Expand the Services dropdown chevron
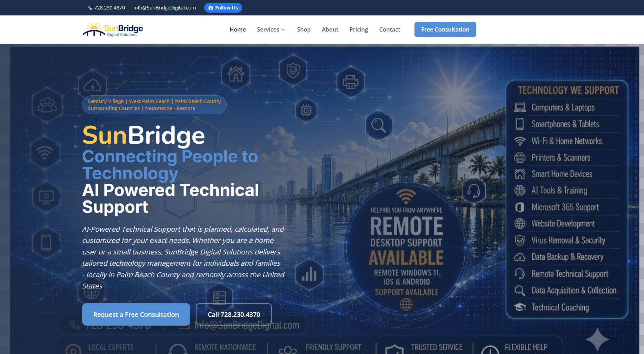The height and width of the screenshot is (354, 644). point(283,30)
